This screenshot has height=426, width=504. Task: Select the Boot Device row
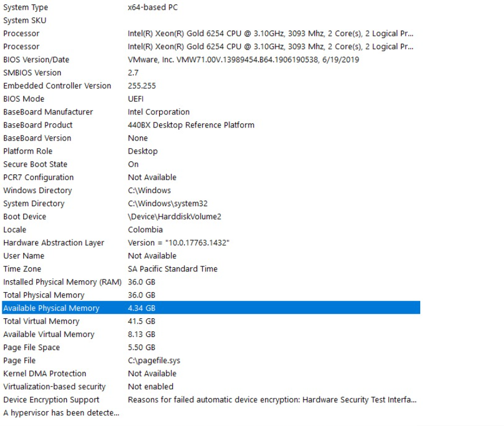pos(25,217)
